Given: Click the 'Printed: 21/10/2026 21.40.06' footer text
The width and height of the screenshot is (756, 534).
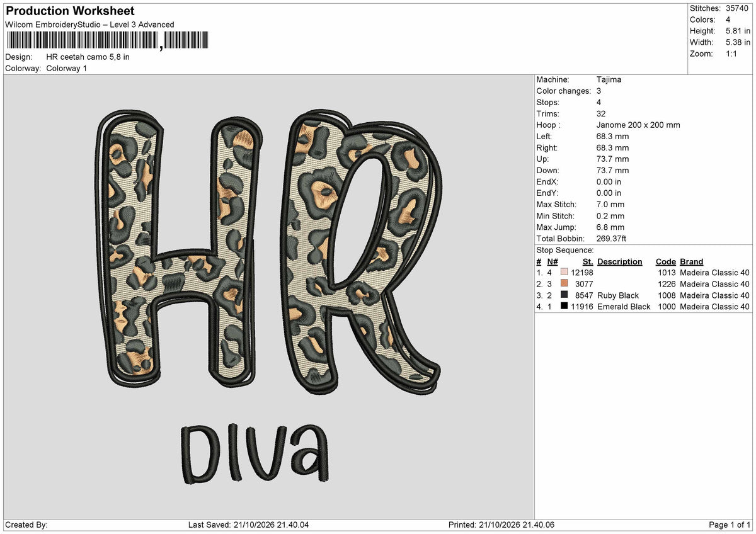Looking at the screenshot, I should tap(501, 525).
